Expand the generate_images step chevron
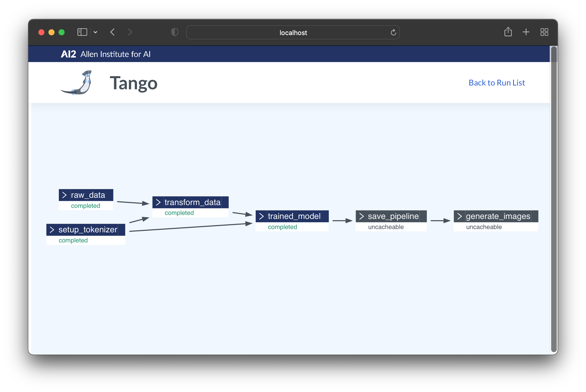Screen dimensions: 586x392 [459, 216]
